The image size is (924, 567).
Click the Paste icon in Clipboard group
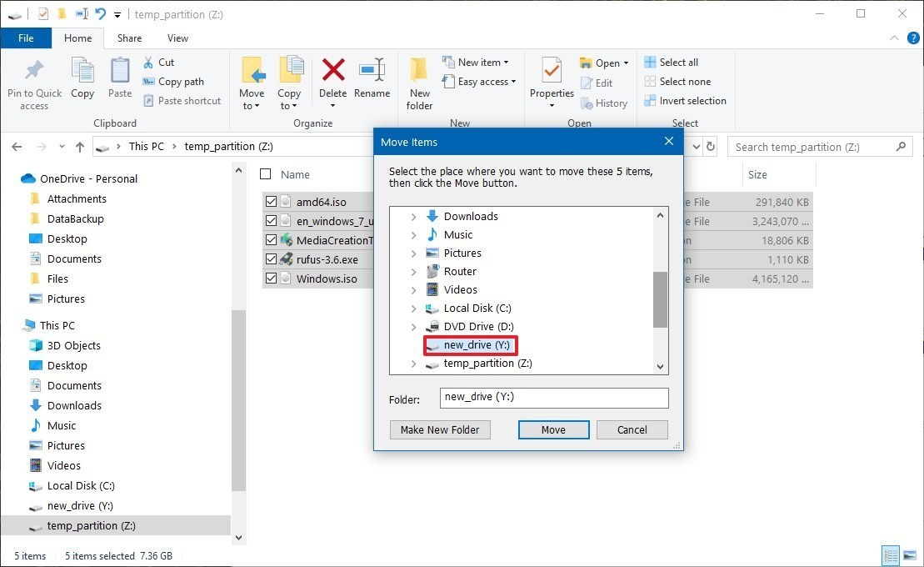120,73
